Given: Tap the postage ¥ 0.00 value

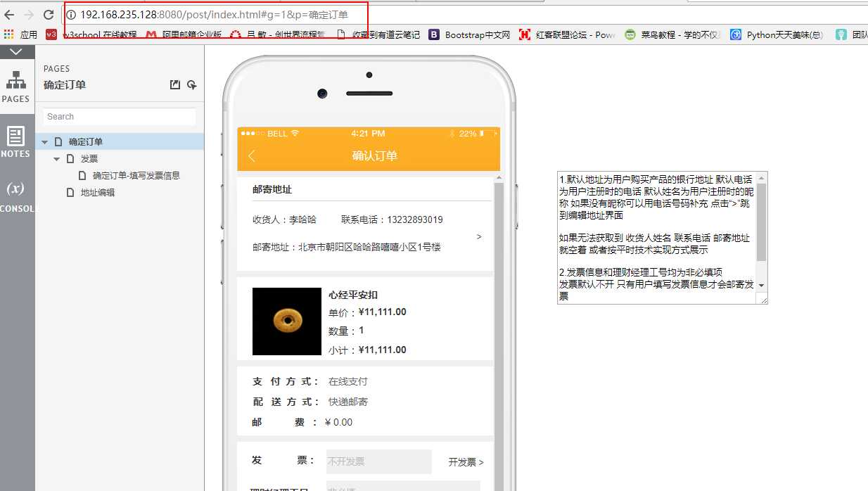Looking at the screenshot, I should (338, 422).
